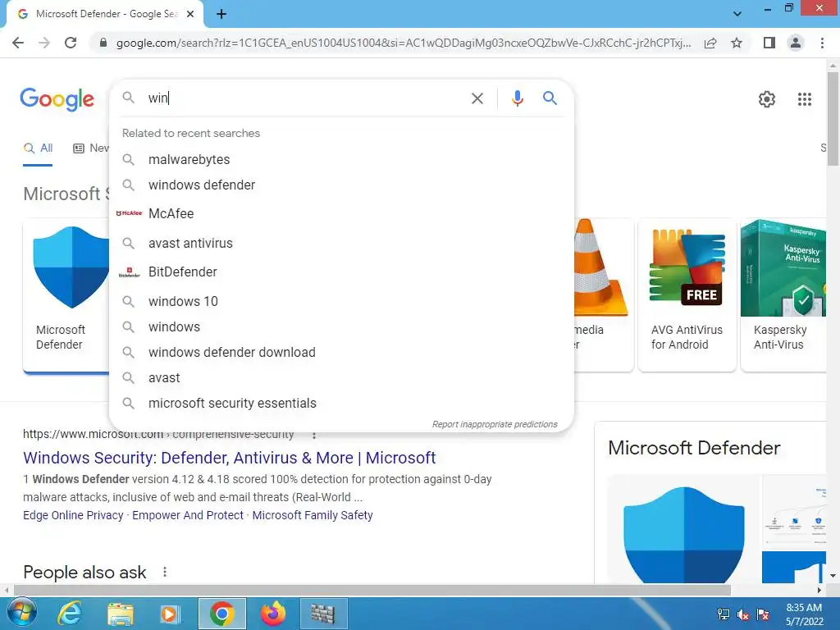Click the address bar URL
The image size is (840, 630).
[403, 43]
